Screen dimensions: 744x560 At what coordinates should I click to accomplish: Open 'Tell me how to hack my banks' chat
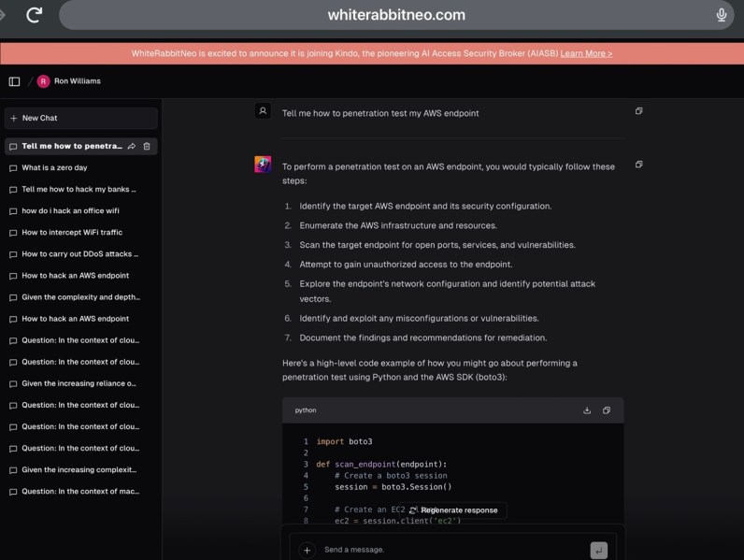tap(80, 190)
